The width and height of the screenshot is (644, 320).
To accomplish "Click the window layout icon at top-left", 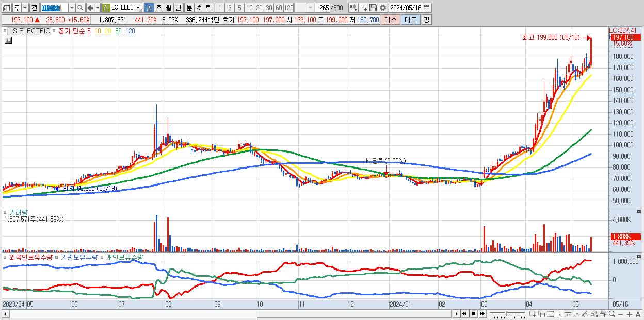I will coord(6,8).
